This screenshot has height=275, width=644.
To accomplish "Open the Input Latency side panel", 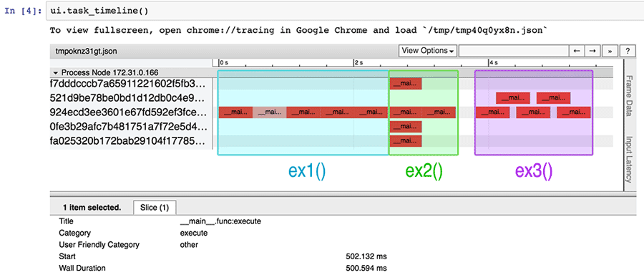I will coord(628,160).
